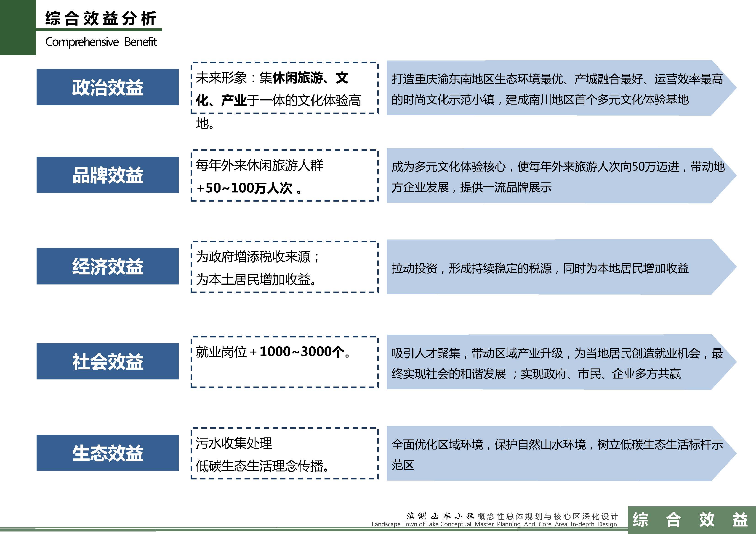The image size is (756, 534).
Task: Click dashed box with +50~100万人次 text
Action: (x=284, y=176)
